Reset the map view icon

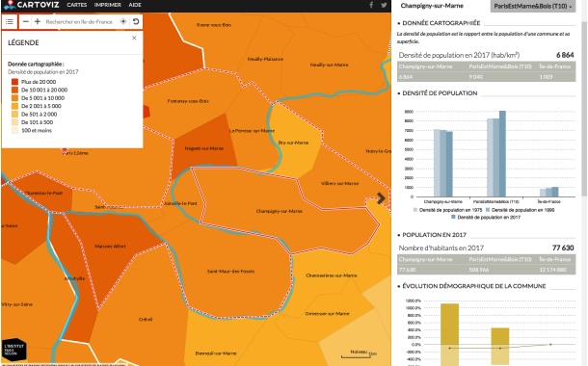coord(136,22)
